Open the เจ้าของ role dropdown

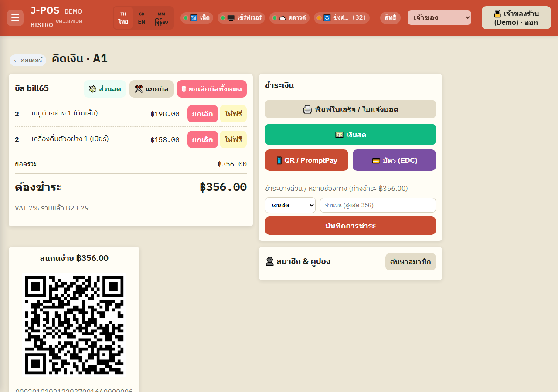click(x=439, y=18)
